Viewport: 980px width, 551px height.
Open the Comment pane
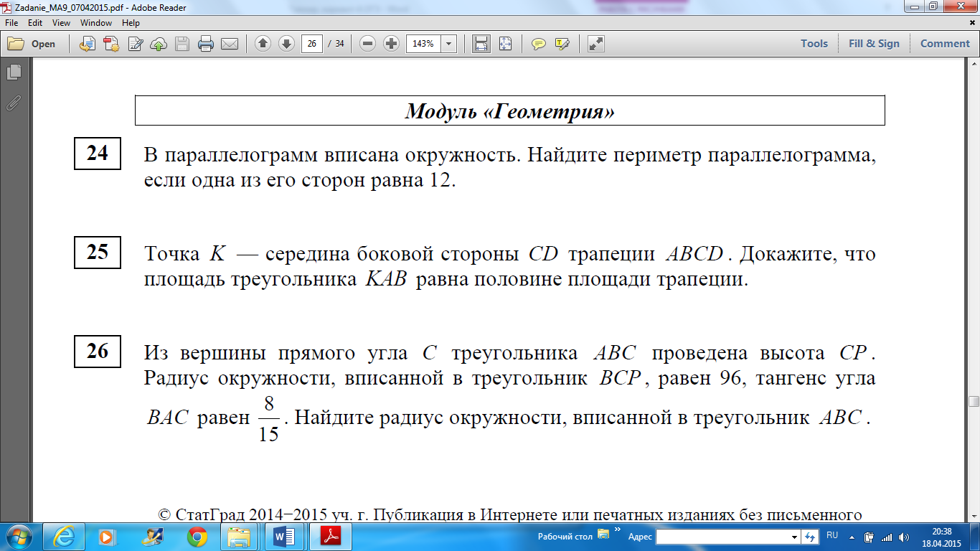[x=945, y=44]
